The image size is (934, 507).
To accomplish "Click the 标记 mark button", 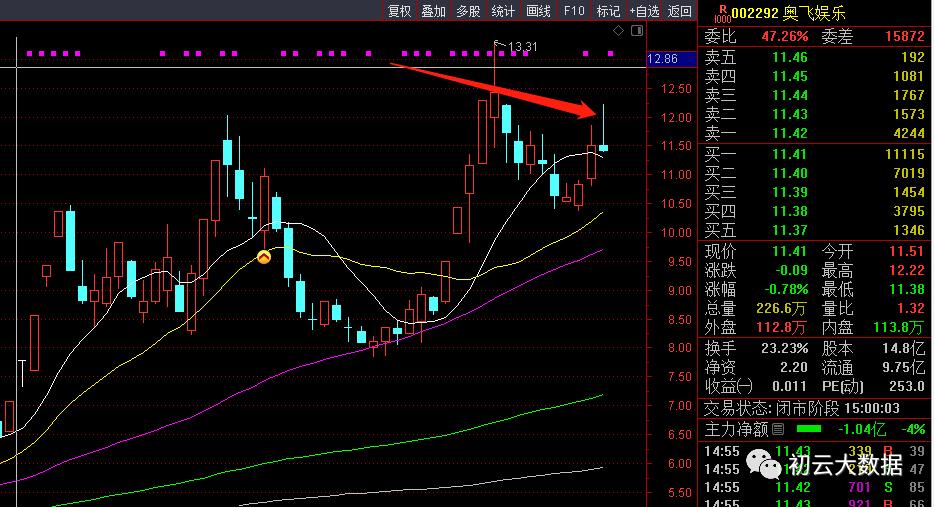I will 608,11.
